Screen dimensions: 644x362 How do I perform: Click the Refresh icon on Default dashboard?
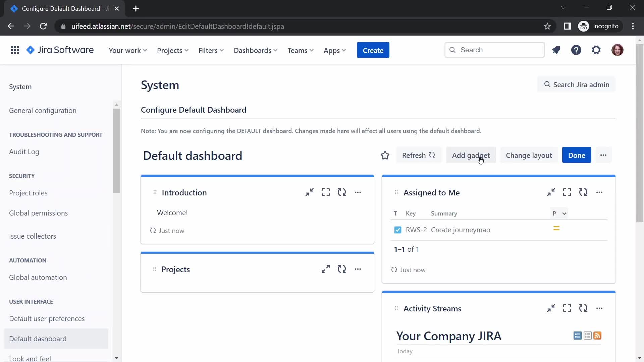point(432,155)
